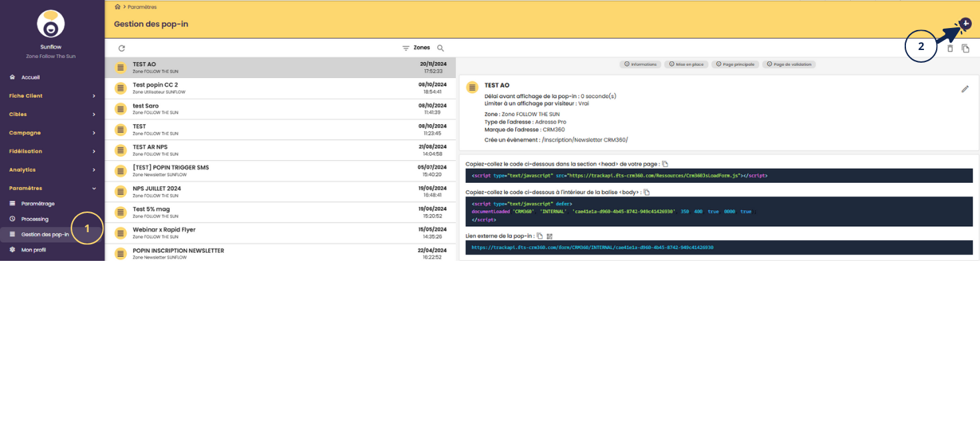Click the Paramétrage sidebar icon
Screen dimensions: 980x423
pos(12,203)
